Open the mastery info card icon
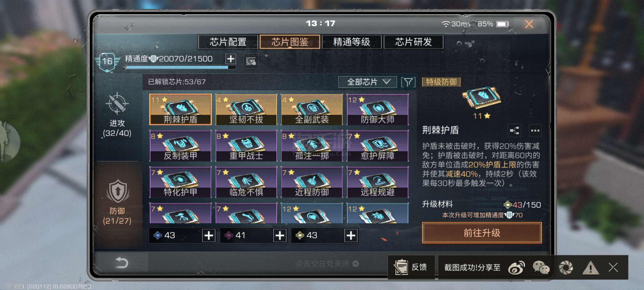The width and height of the screenshot is (644, 290). pos(251,61)
